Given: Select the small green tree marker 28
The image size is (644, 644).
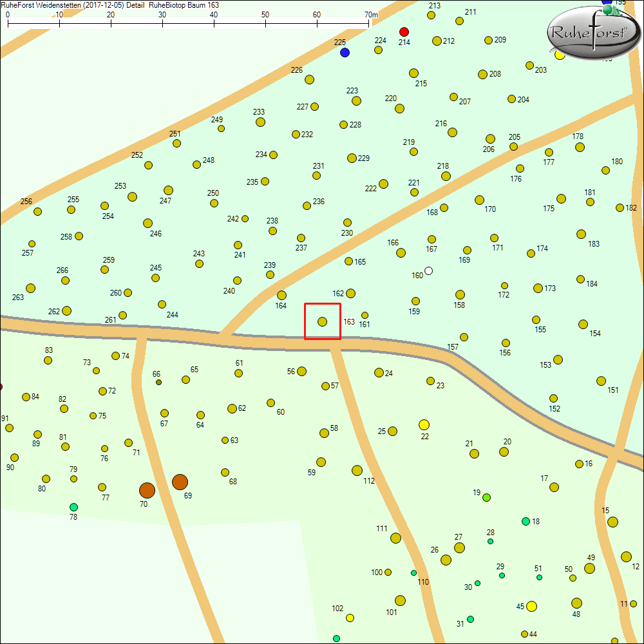Looking at the screenshot, I should click(490, 542).
